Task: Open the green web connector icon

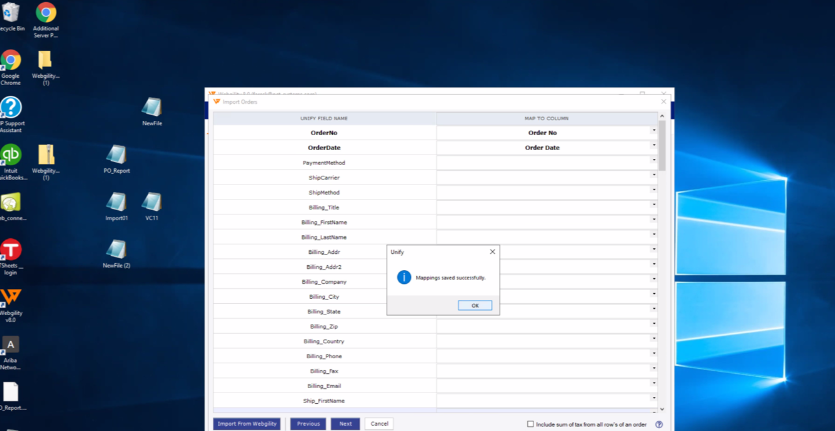Action: (11, 202)
